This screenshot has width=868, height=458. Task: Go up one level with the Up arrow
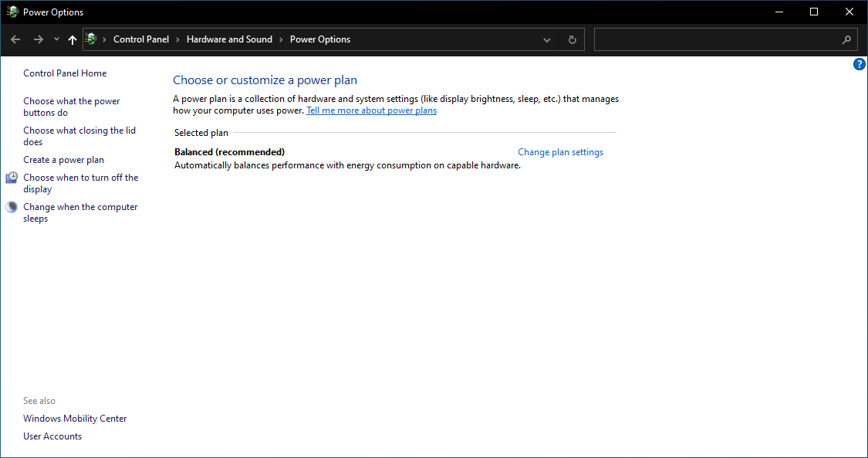[73, 39]
